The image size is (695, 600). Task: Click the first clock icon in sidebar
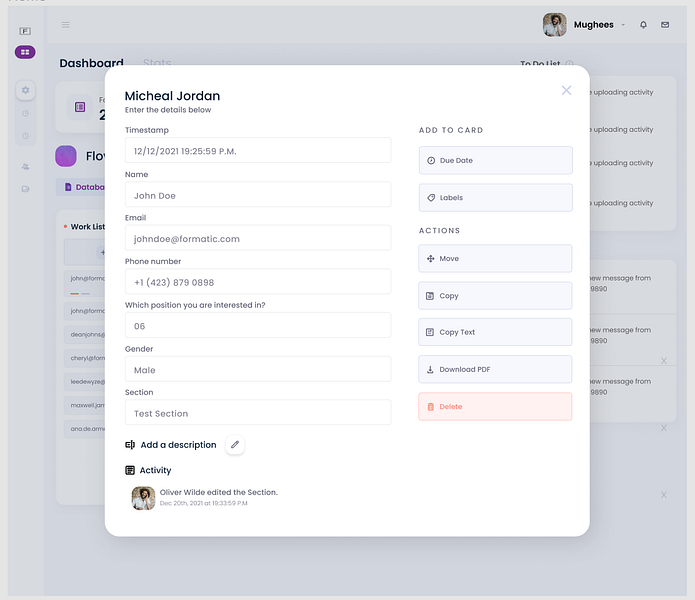pos(26,113)
